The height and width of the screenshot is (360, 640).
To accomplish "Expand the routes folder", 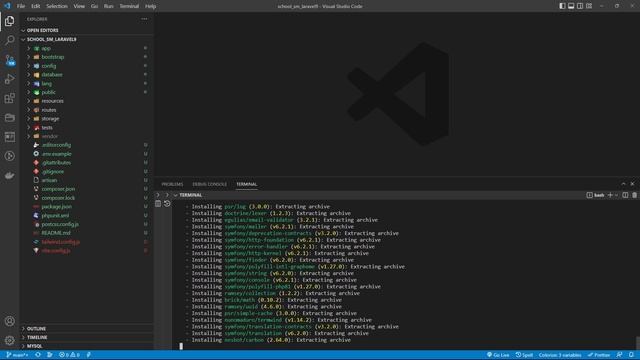I will (87, 110).
